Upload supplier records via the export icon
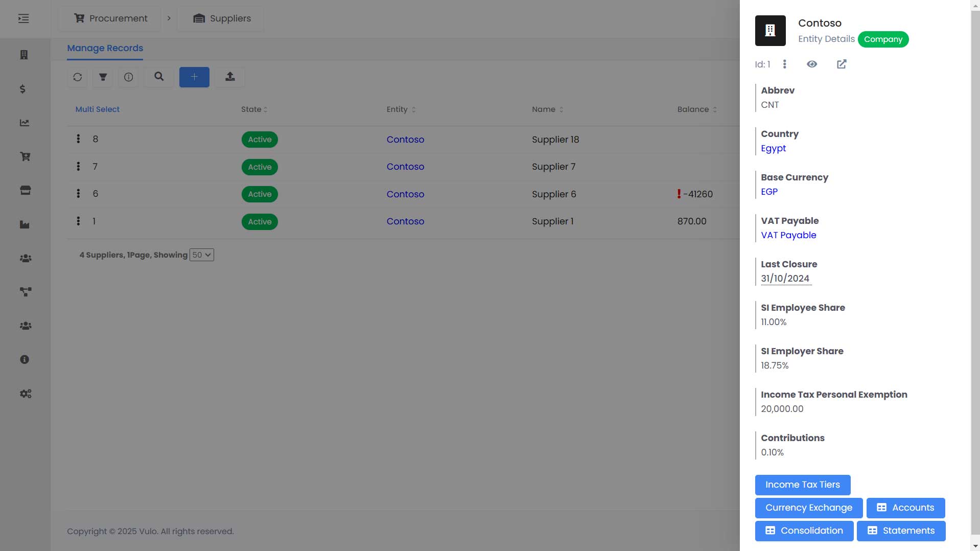The height and width of the screenshot is (551, 980). pyautogui.click(x=229, y=77)
